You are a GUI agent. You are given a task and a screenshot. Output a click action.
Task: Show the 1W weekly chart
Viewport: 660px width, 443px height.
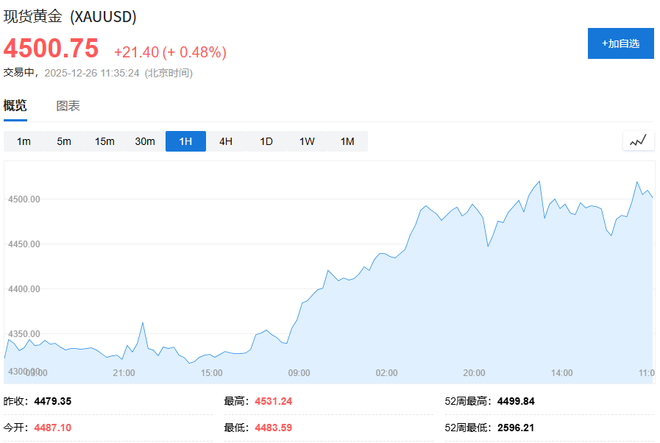pos(307,141)
